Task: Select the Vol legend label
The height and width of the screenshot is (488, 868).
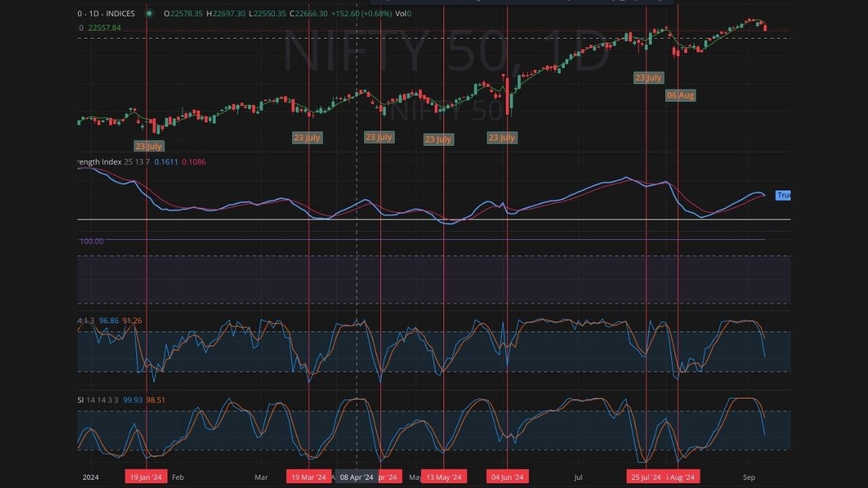Action: pyautogui.click(x=401, y=14)
